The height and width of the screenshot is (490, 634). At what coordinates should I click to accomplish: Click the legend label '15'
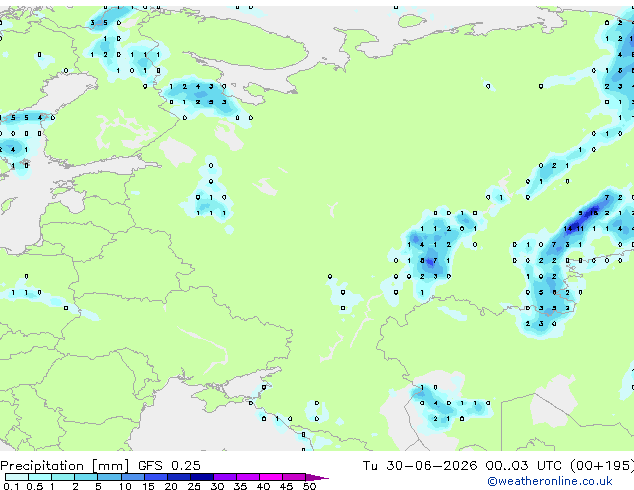(x=148, y=486)
